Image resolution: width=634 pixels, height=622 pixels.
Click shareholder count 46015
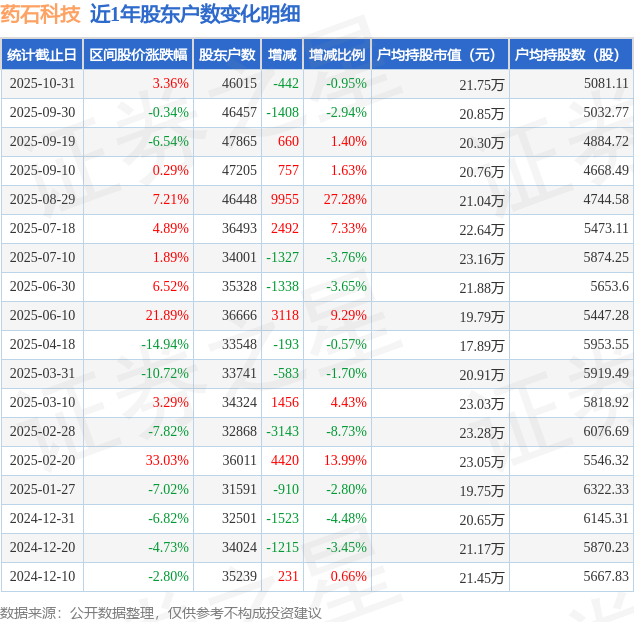pyautogui.click(x=239, y=83)
